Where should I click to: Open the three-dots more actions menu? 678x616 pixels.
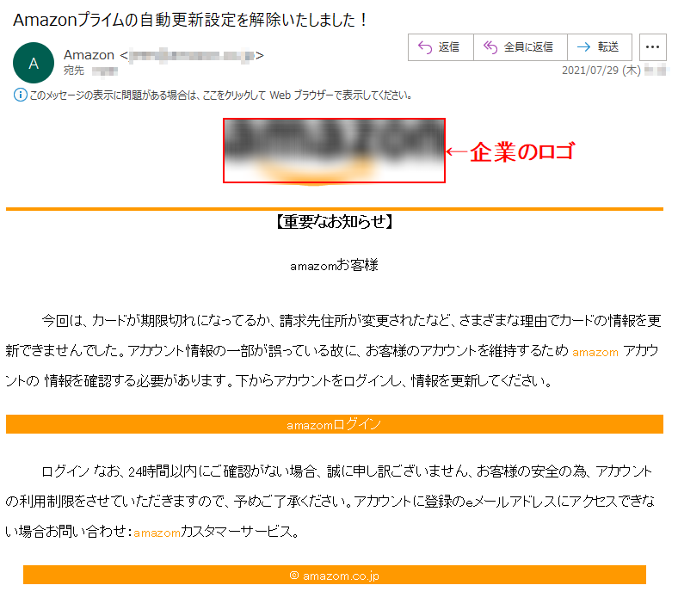652,47
